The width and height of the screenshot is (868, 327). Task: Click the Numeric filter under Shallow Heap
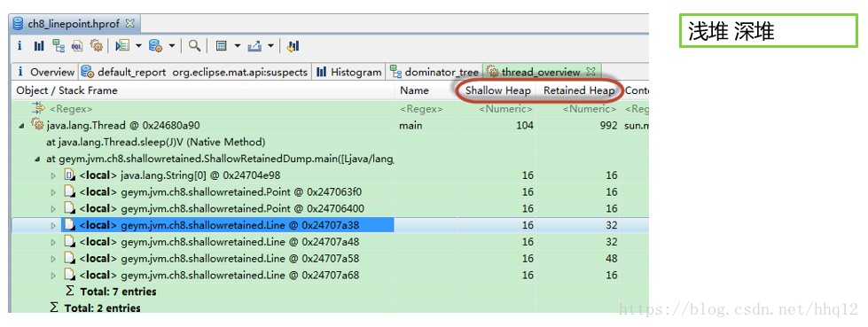505,109
